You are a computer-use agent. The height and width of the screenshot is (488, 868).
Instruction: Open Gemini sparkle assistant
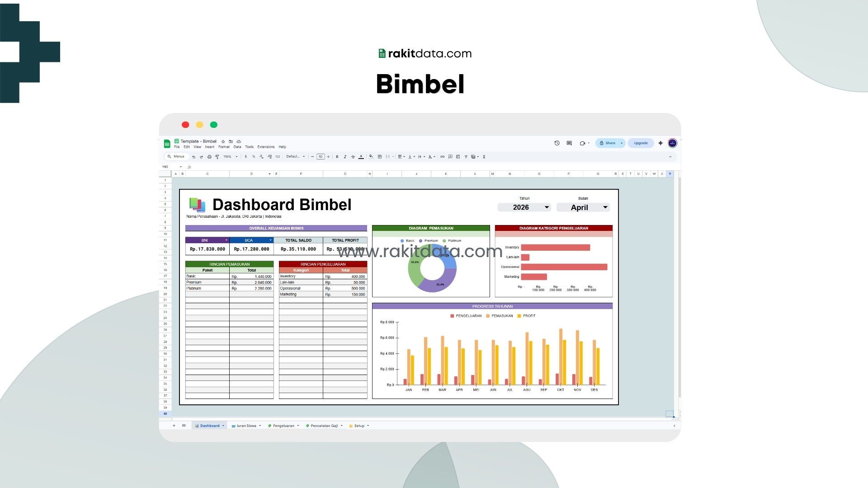click(660, 143)
